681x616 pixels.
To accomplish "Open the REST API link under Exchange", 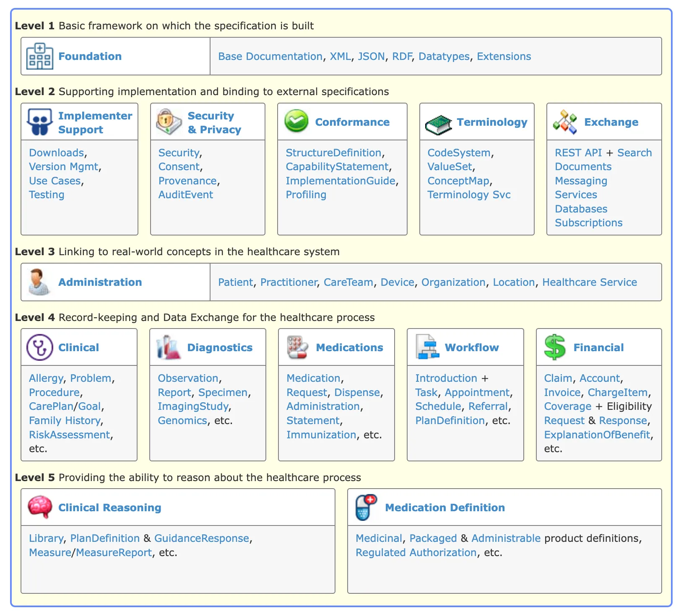I will point(578,153).
